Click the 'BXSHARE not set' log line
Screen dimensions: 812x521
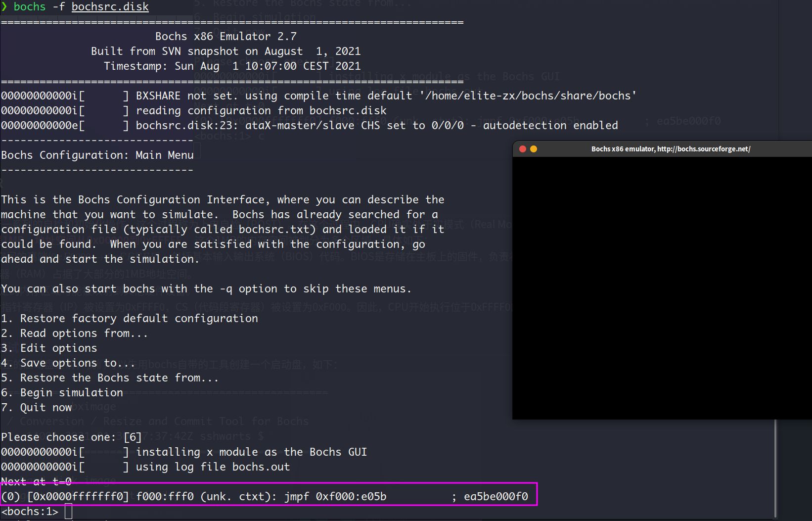[x=318, y=96]
